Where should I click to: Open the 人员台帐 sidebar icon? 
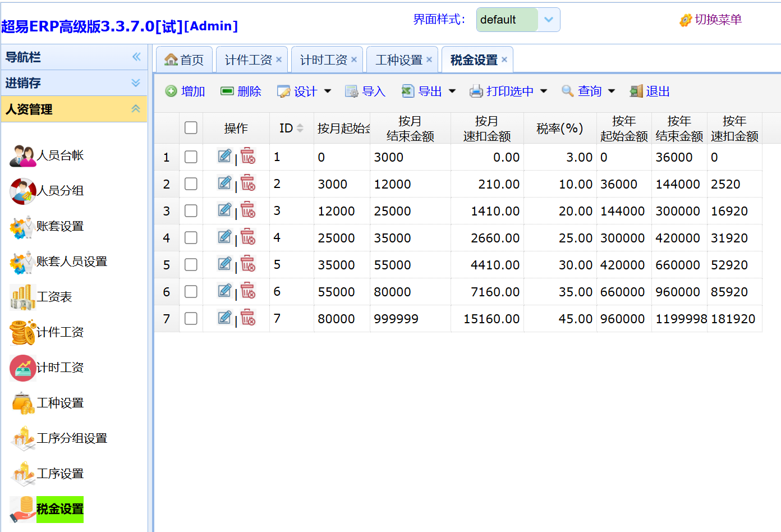pos(22,155)
